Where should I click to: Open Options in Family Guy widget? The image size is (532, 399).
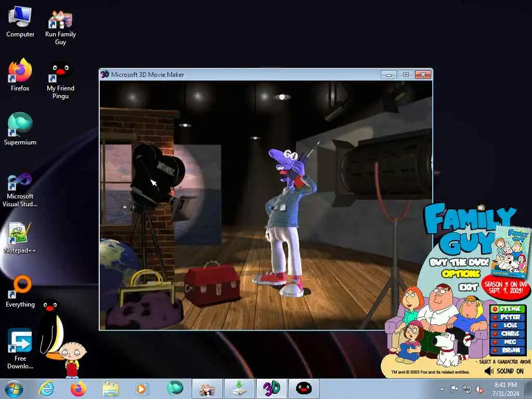pyautogui.click(x=461, y=273)
